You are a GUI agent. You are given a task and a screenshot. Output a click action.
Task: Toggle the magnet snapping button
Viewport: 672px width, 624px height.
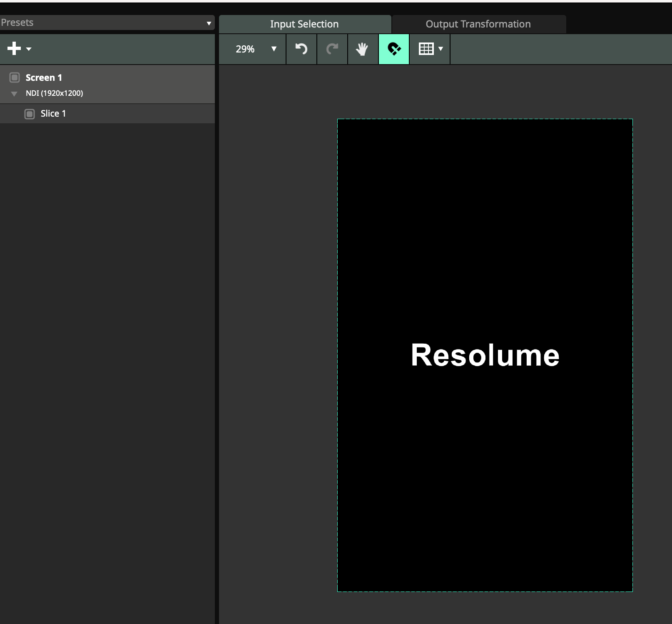tap(393, 49)
